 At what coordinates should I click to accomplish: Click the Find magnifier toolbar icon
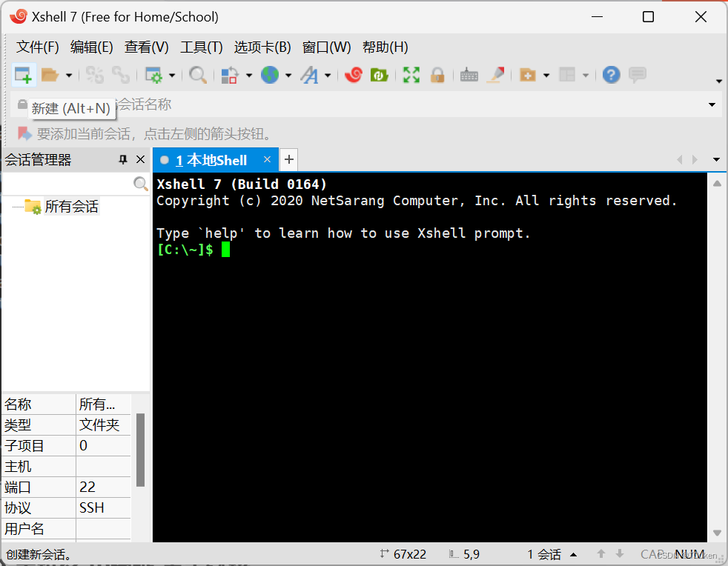coord(198,75)
